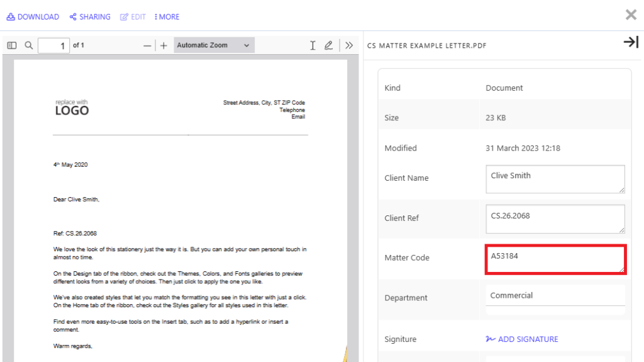Activate the draw pen tool
Viewport: 644px width, 362px height.
(328, 45)
